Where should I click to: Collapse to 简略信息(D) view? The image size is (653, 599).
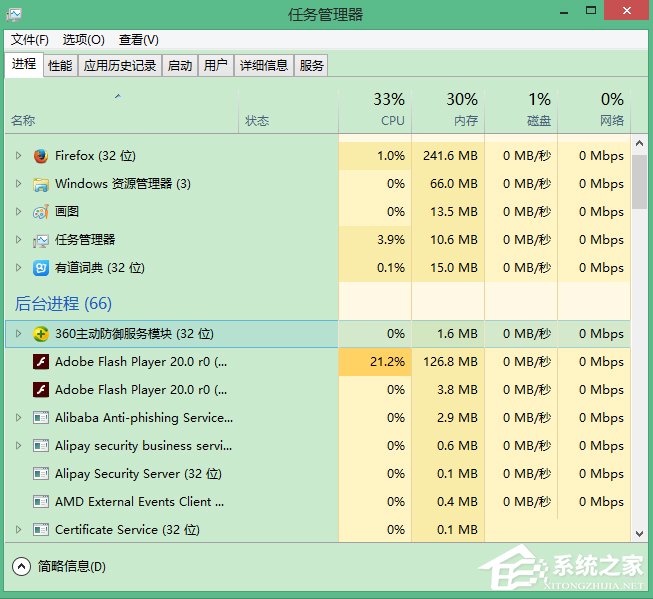pyautogui.click(x=59, y=567)
